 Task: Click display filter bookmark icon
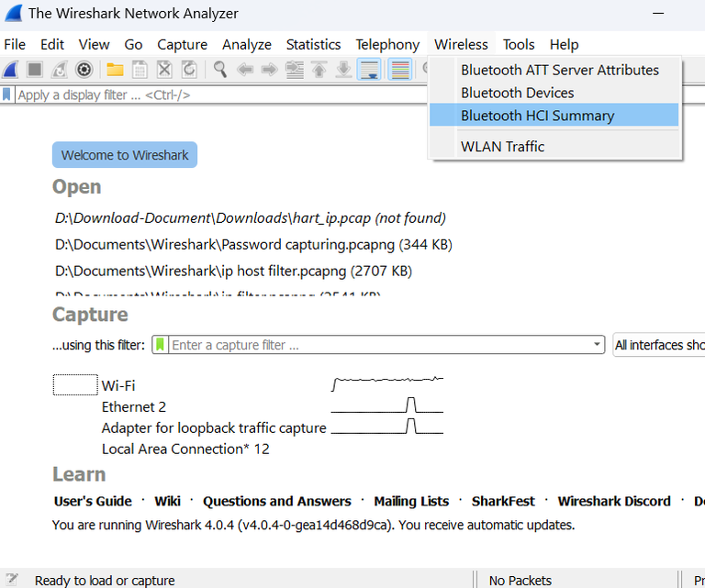pyautogui.click(x=6, y=94)
